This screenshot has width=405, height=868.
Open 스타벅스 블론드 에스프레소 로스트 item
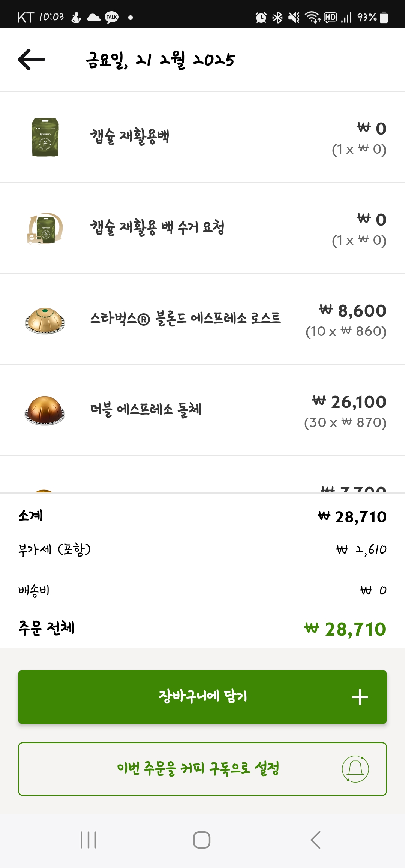point(185,319)
